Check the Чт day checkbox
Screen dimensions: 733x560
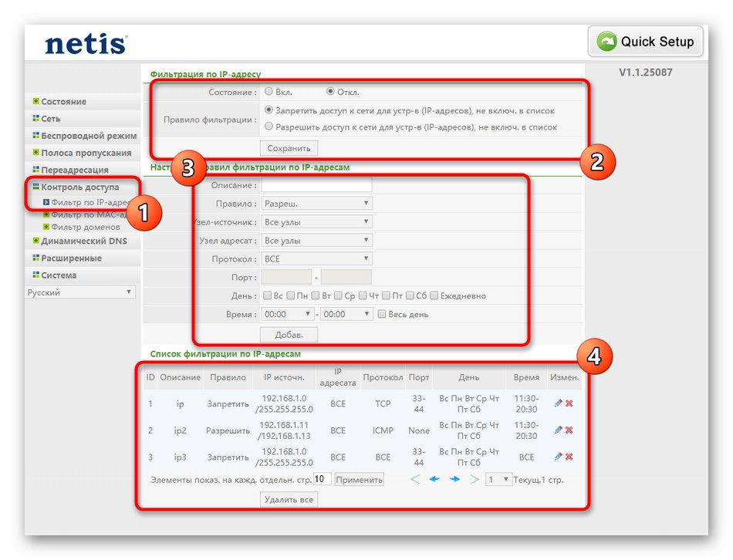coord(363,295)
